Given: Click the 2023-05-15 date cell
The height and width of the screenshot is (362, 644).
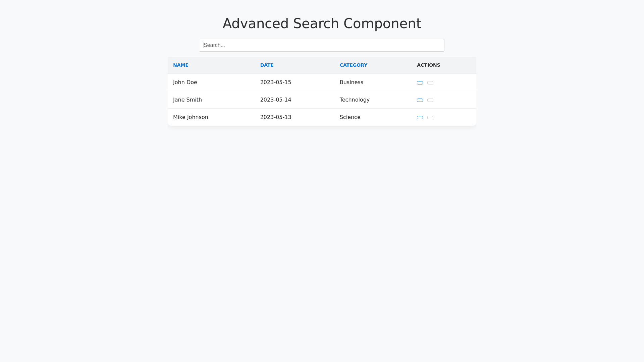Looking at the screenshot, I should pyautogui.click(x=276, y=82).
